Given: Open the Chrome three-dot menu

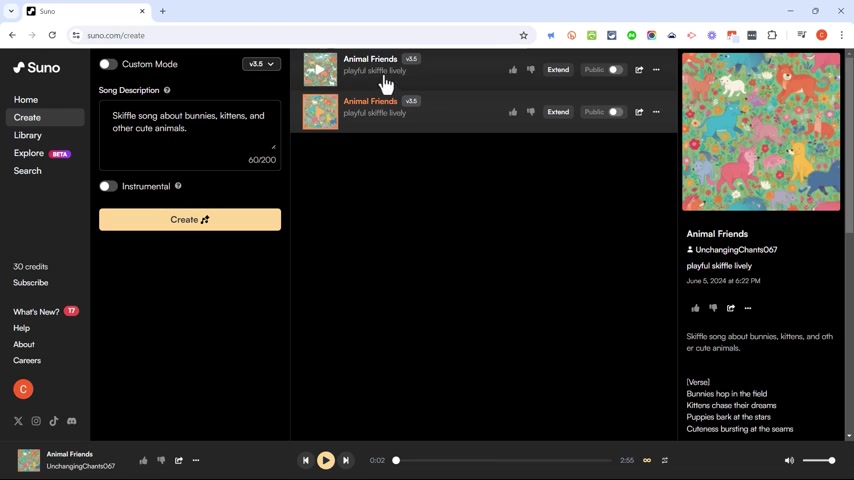Looking at the screenshot, I should pyautogui.click(x=841, y=35).
